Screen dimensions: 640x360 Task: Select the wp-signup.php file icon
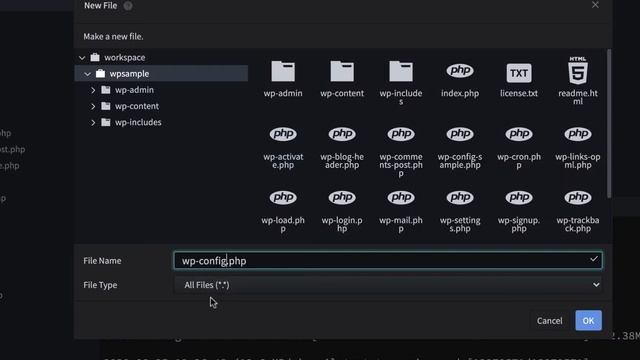519,198
